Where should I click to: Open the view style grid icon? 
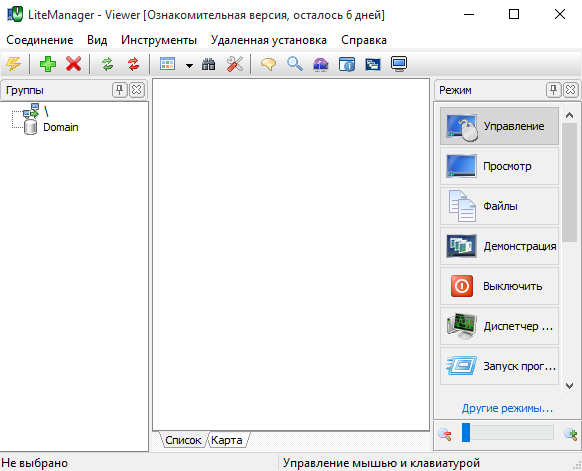pyautogui.click(x=167, y=64)
